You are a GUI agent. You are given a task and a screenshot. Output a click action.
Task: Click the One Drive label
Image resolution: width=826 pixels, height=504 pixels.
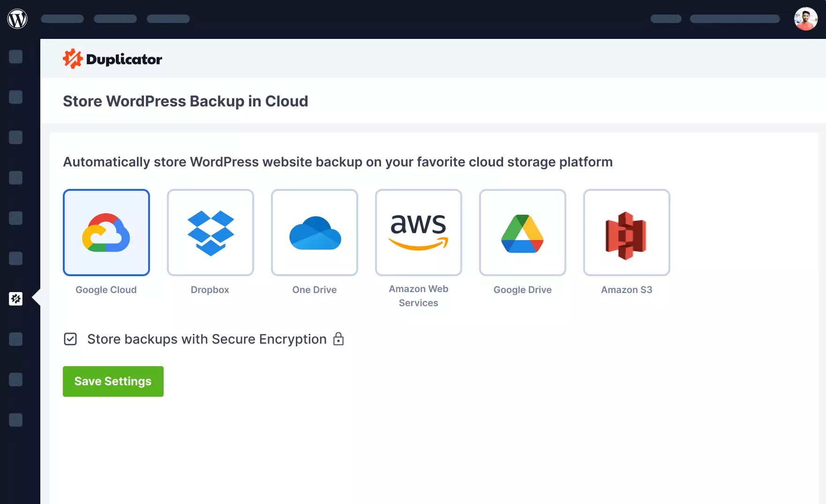pos(315,290)
